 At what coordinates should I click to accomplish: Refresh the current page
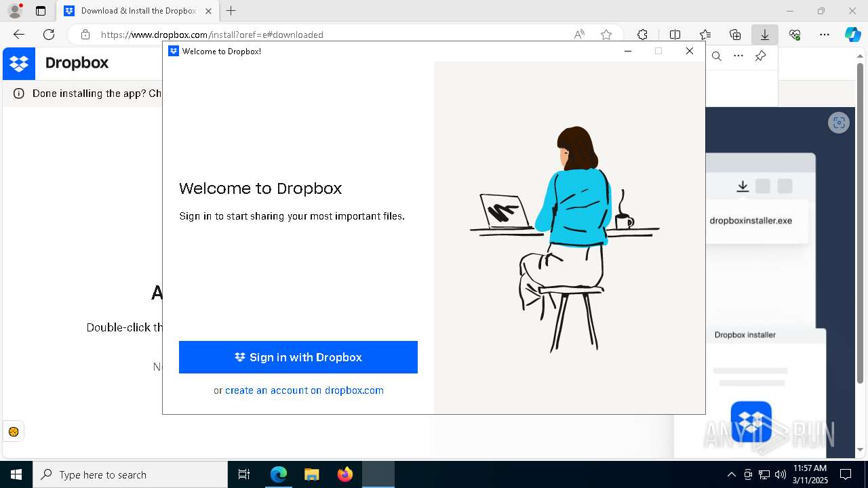coord(49,35)
